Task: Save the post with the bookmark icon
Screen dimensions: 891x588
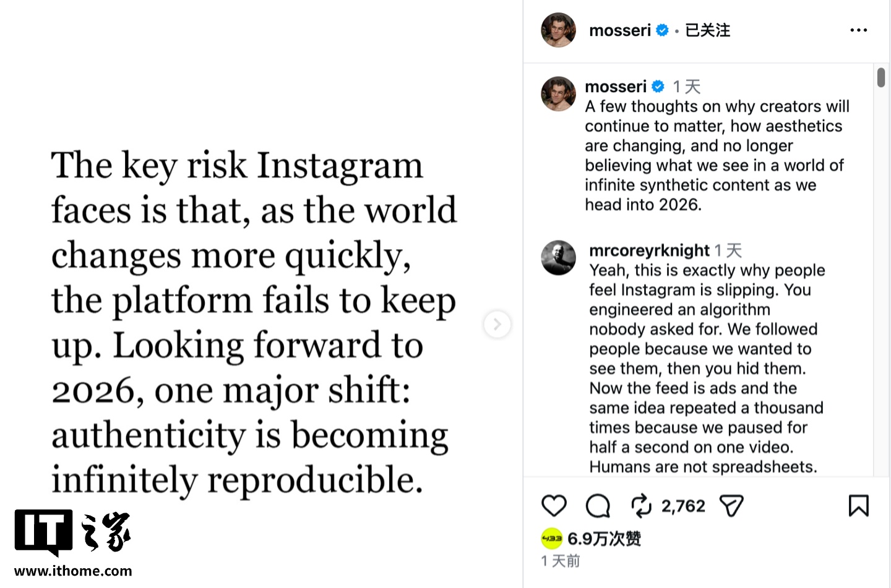Action: coord(859,505)
